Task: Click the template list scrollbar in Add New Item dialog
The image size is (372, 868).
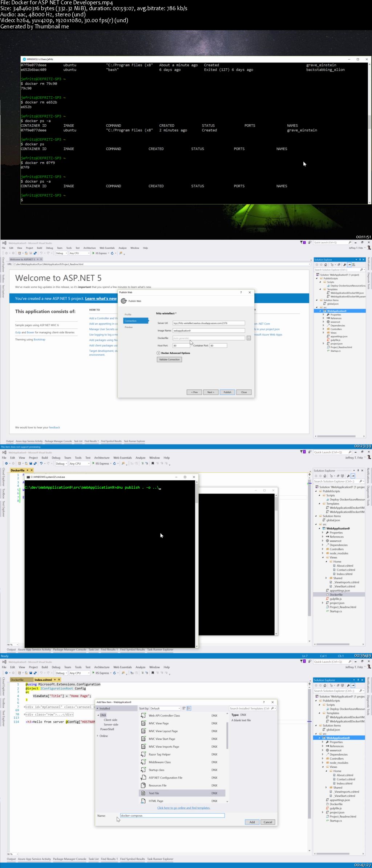Action: (227, 758)
